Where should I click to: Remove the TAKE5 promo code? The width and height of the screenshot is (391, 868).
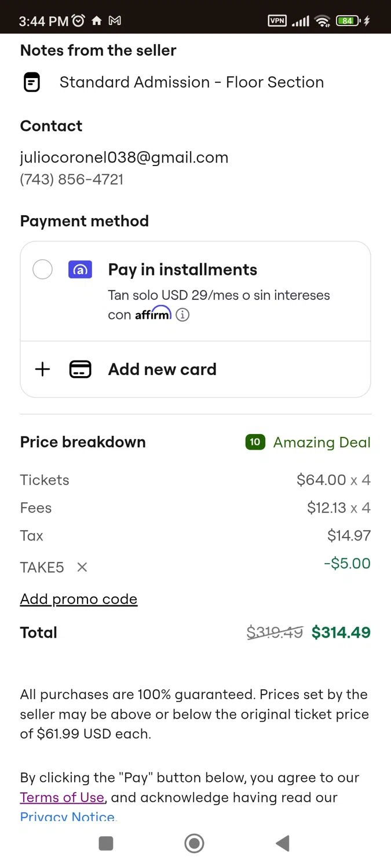coord(82,567)
